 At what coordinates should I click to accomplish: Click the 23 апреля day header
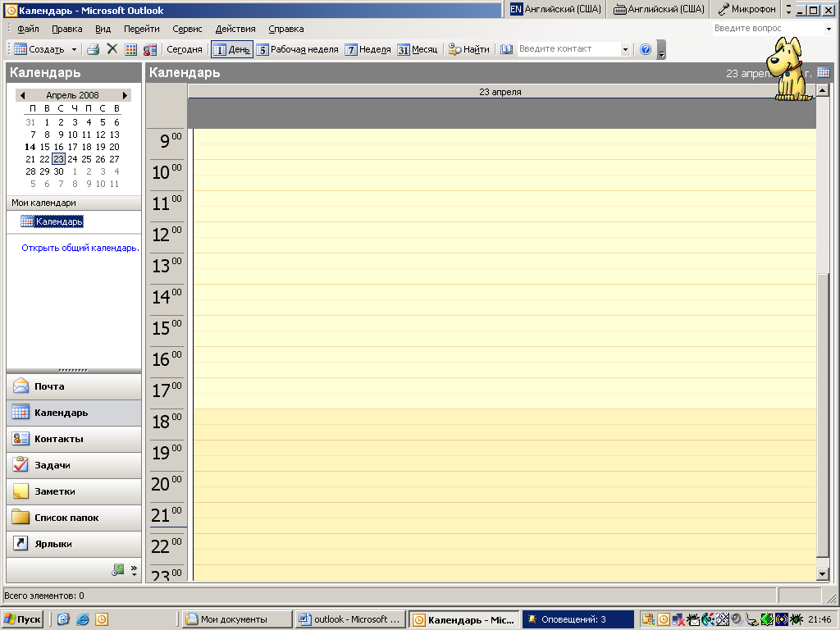click(x=501, y=92)
